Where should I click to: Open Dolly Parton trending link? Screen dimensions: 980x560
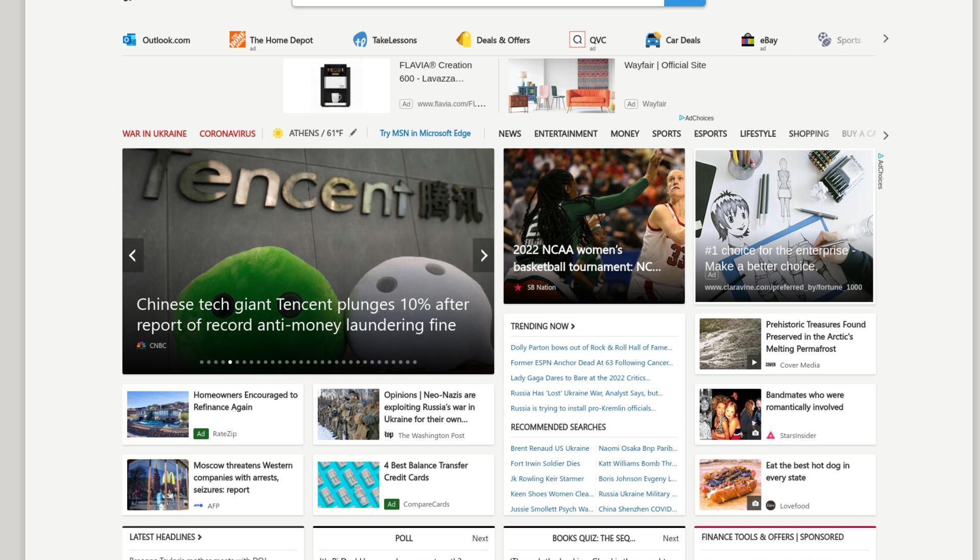click(591, 348)
